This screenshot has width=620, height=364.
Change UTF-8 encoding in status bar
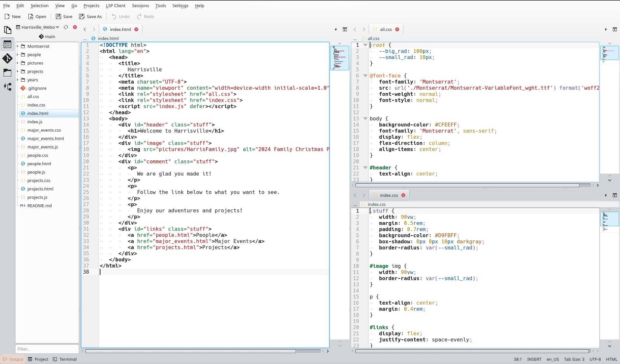(595, 359)
